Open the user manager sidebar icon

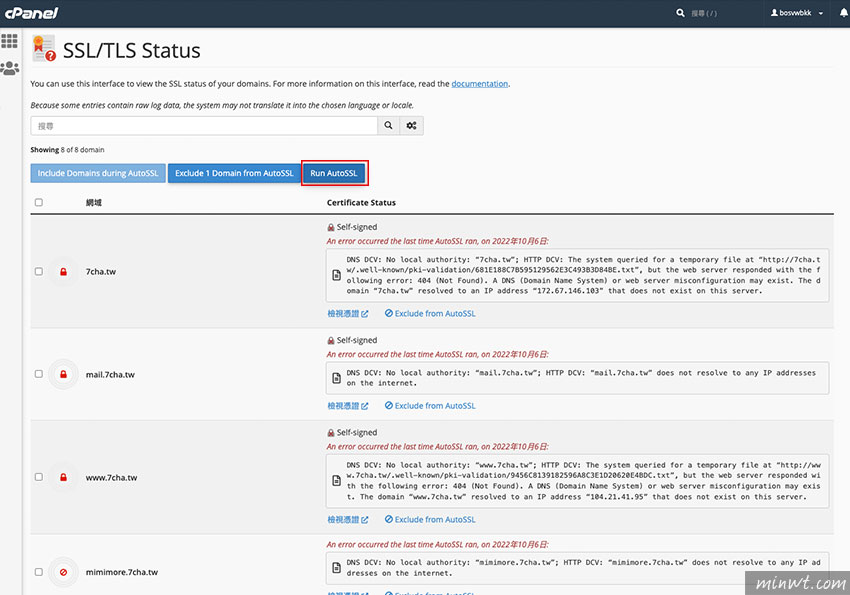click(10, 68)
